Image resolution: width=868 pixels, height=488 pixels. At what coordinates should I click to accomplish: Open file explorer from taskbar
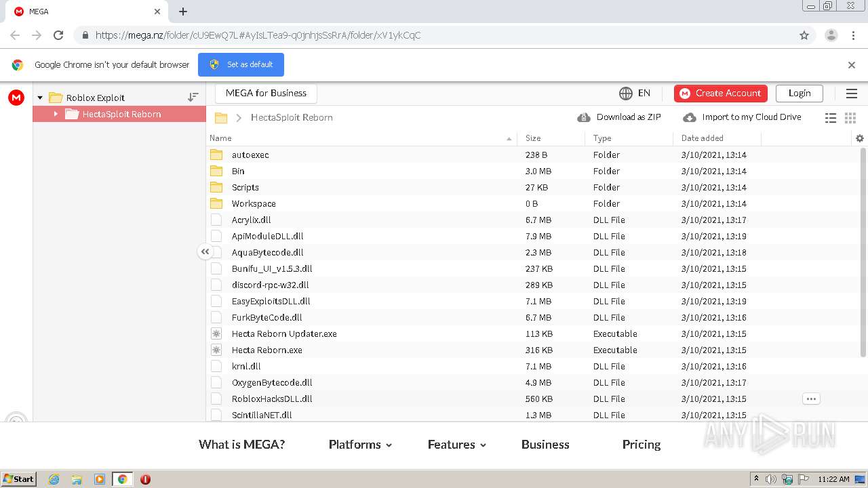[77, 479]
